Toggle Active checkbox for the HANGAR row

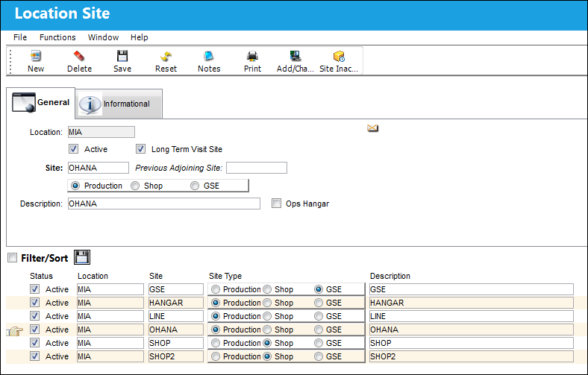tap(34, 303)
